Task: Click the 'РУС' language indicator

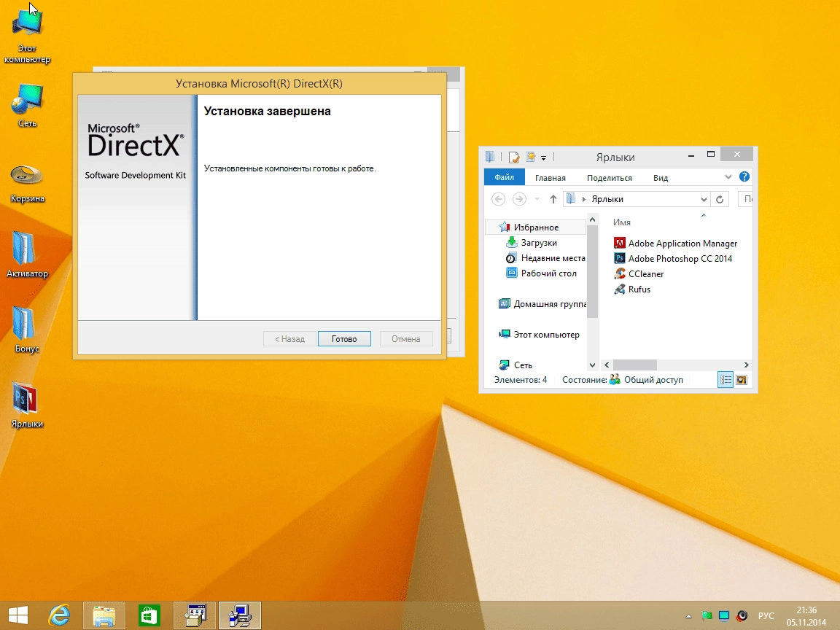Action: click(766, 616)
